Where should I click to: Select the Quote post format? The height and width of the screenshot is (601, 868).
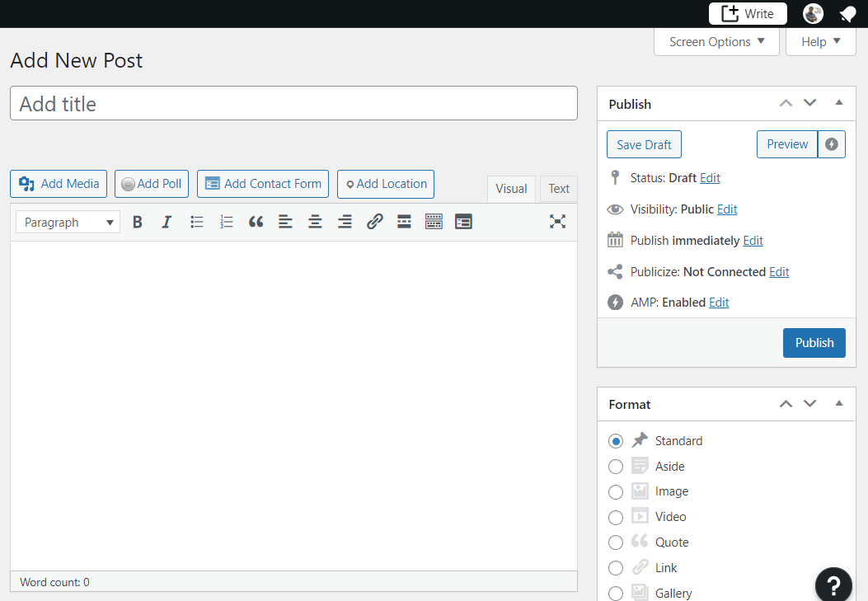point(616,542)
